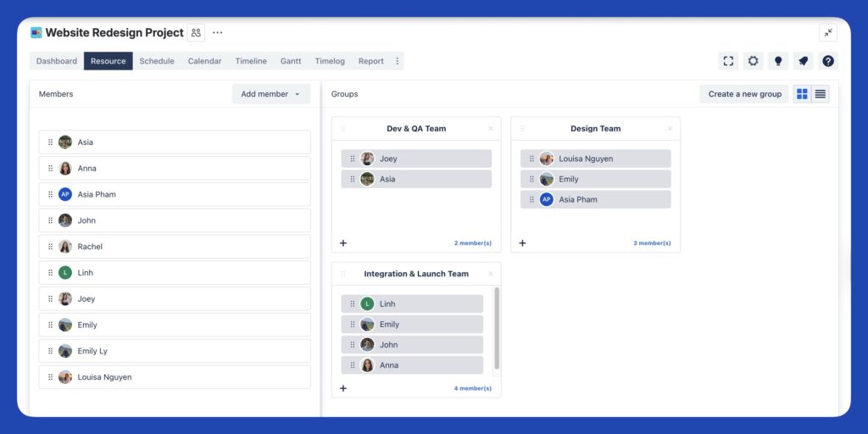Click the rocket icon in toolbar
This screenshot has height=434, width=868.
tap(803, 61)
